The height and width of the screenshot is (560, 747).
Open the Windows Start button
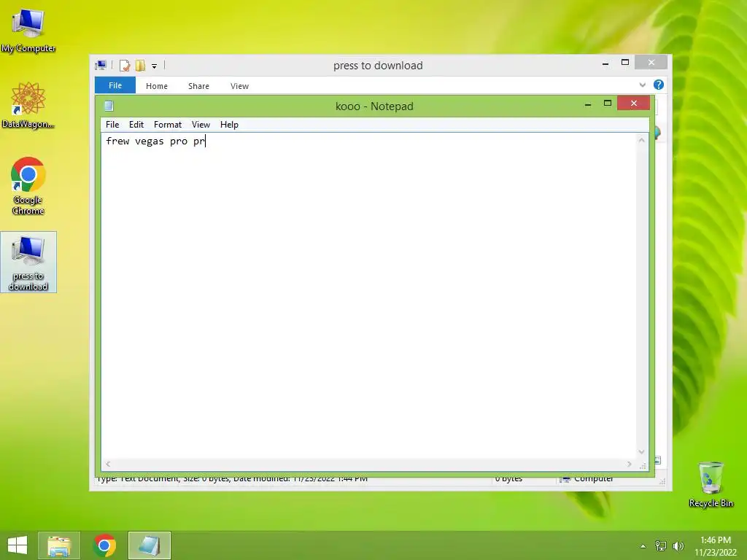tap(18, 545)
